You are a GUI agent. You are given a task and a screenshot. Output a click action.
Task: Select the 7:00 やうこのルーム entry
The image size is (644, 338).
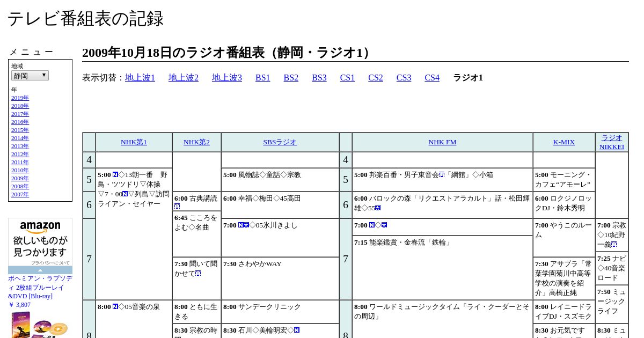tap(564, 238)
